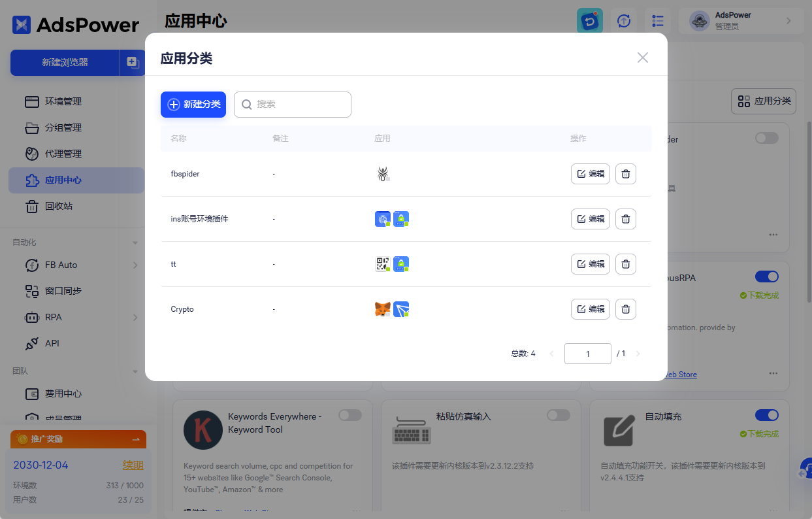This screenshot has height=519, width=812.
Task: Click the 应用分类 button behind dialog
Action: click(x=764, y=101)
